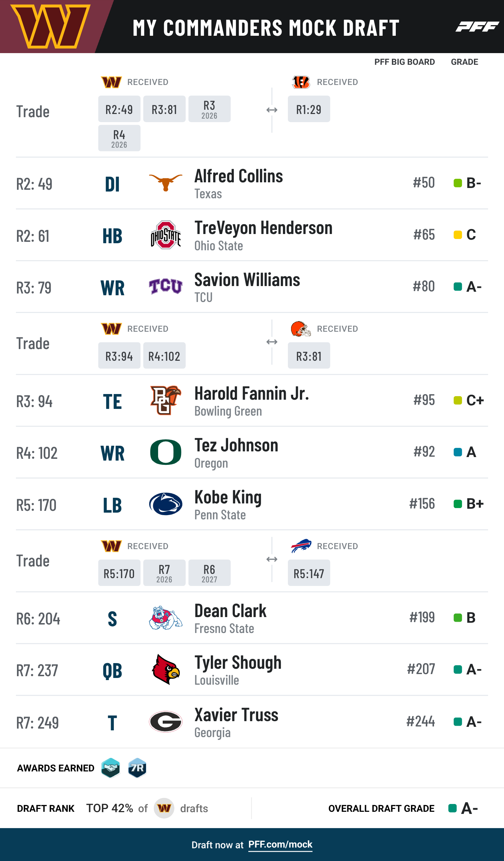
Task: Click the Louisville cardinal logo
Action: click(x=166, y=669)
